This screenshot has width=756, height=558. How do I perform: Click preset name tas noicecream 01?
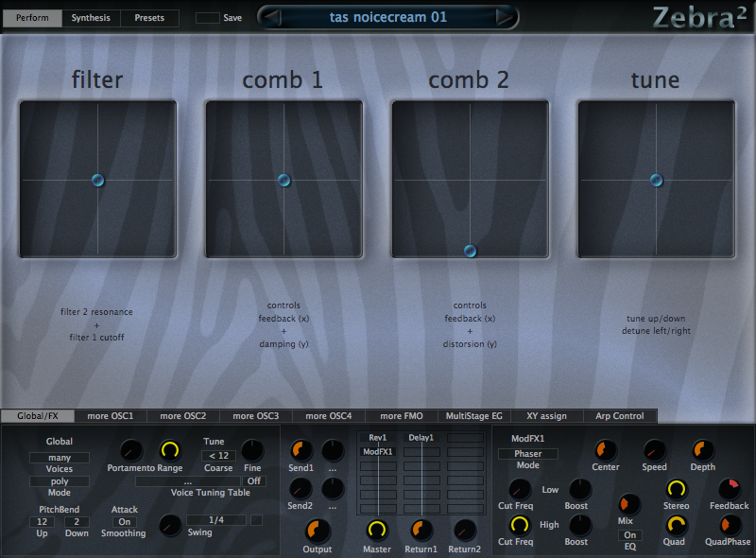pos(388,17)
